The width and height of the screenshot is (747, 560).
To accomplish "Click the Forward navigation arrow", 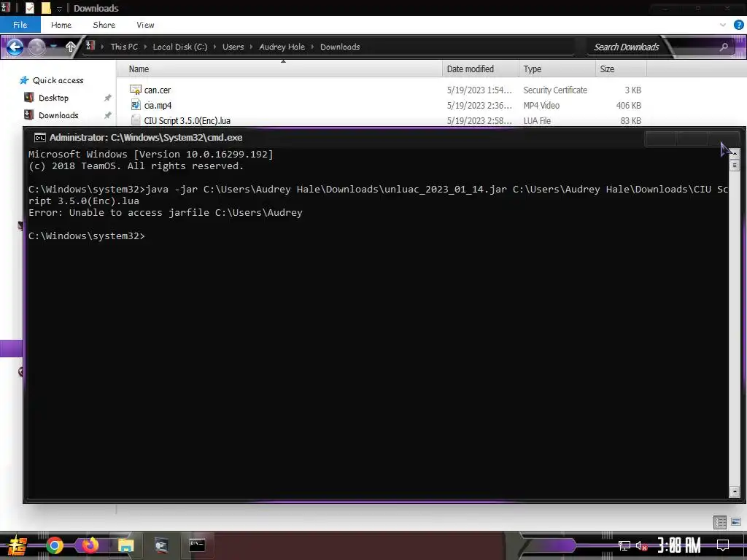I will click(x=36, y=47).
